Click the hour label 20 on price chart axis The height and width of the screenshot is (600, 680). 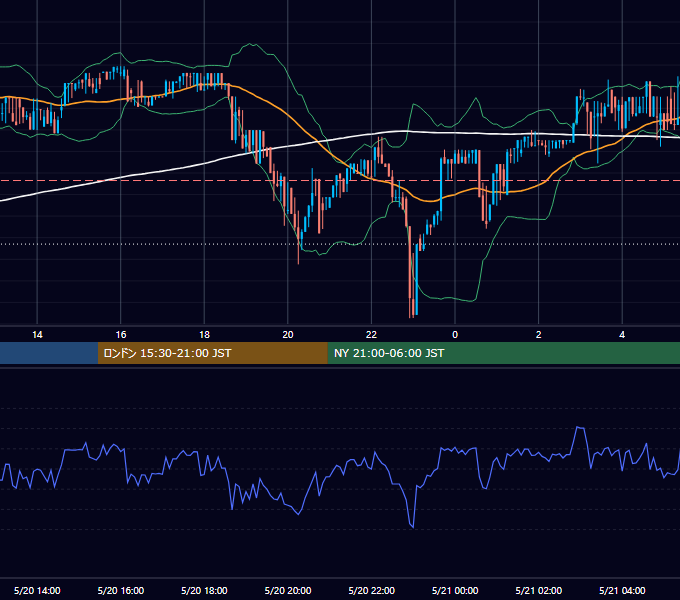(x=288, y=334)
